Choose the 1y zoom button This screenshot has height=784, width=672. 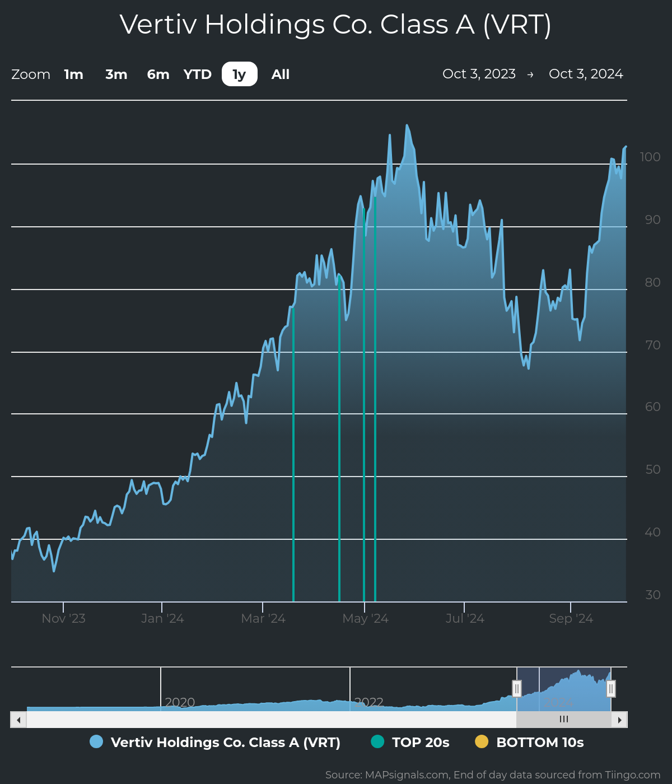(x=240, y=74)
